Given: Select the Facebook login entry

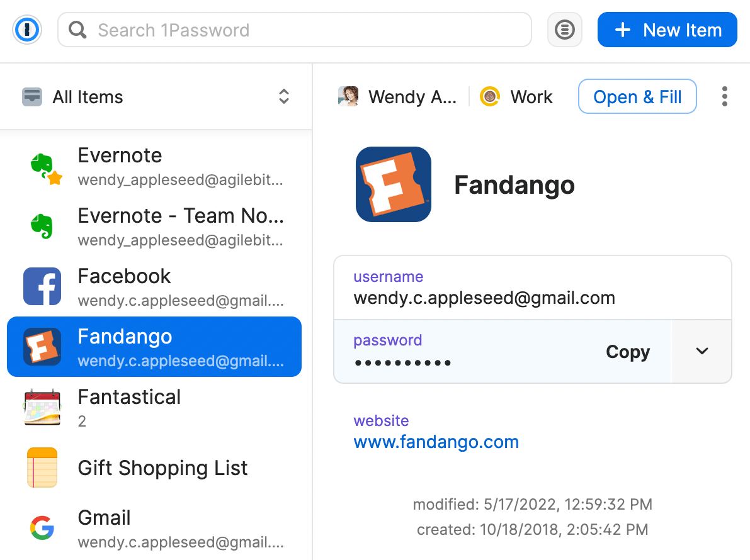Looking at the screenshot, I should pos(154,287).
